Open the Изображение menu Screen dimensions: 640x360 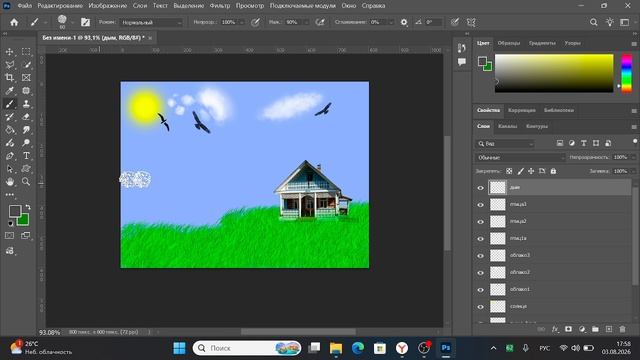pos(108,6)
